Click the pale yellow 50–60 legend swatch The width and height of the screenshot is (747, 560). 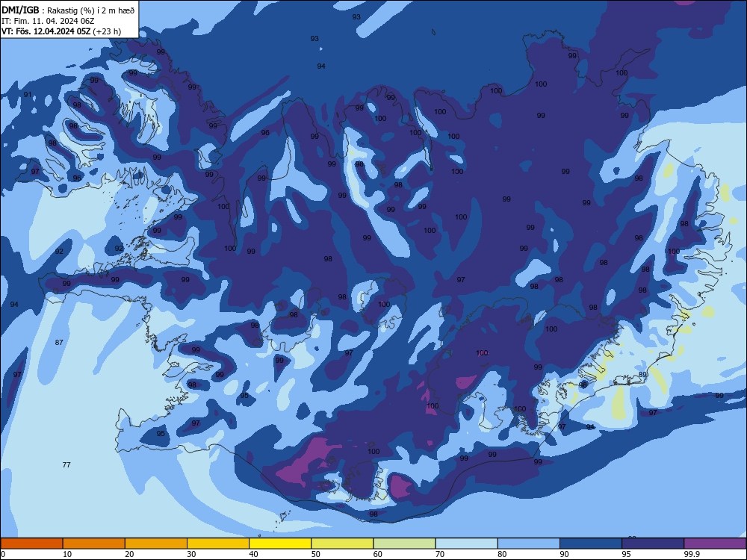342,544
